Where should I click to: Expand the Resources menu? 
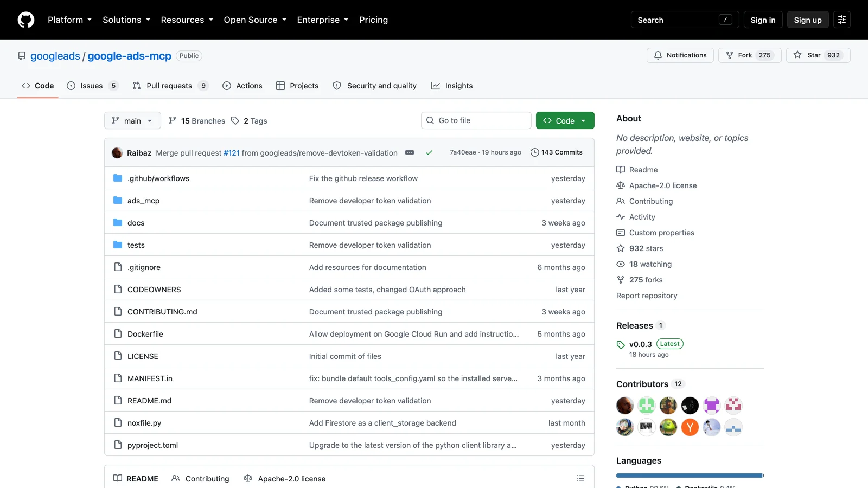coord(187,20)
